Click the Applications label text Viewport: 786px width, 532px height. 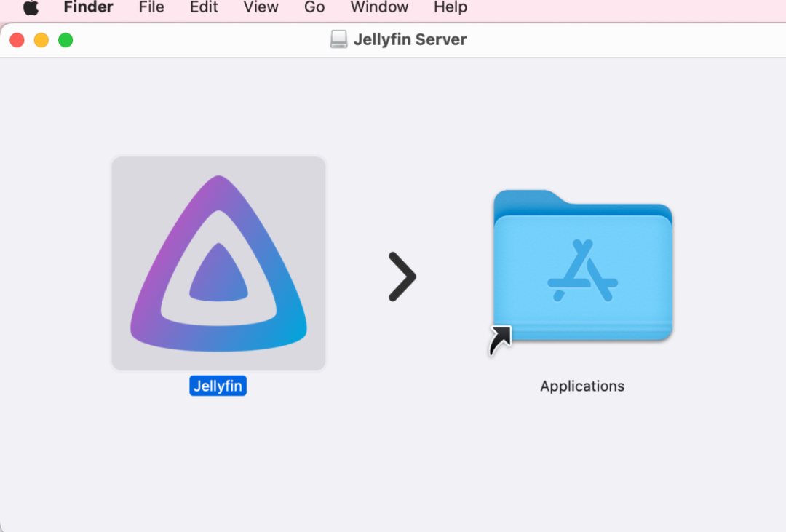[582, 386]
